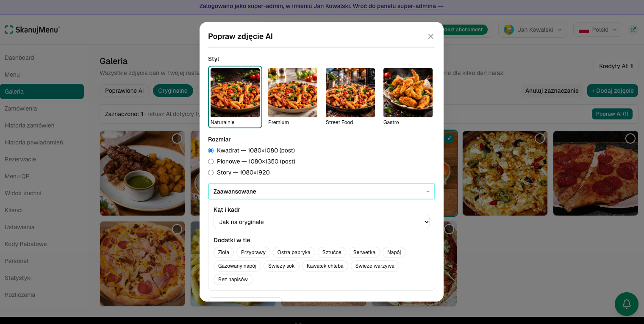Toggle the Sztućce add-on chip
644x324 pixels.
pyautogui.click(x=332, y=252)
